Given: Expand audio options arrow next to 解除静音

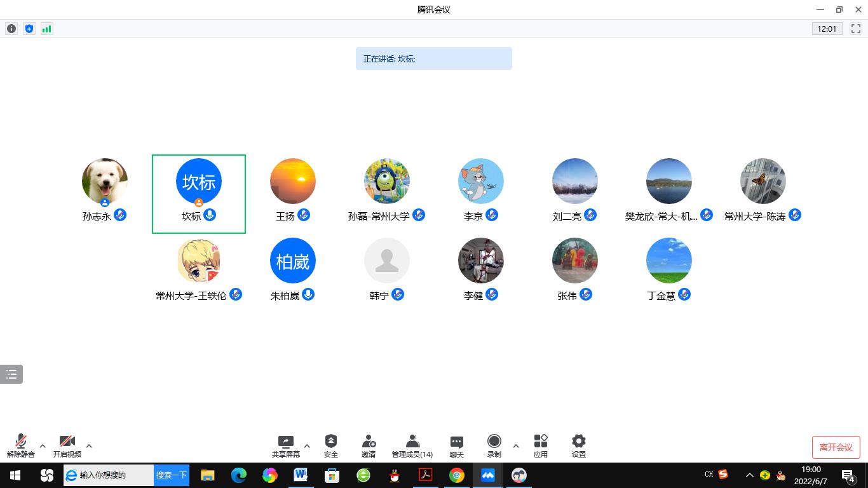Looking at the screenshot, I should pyautogui.click(x=43, y=446).
